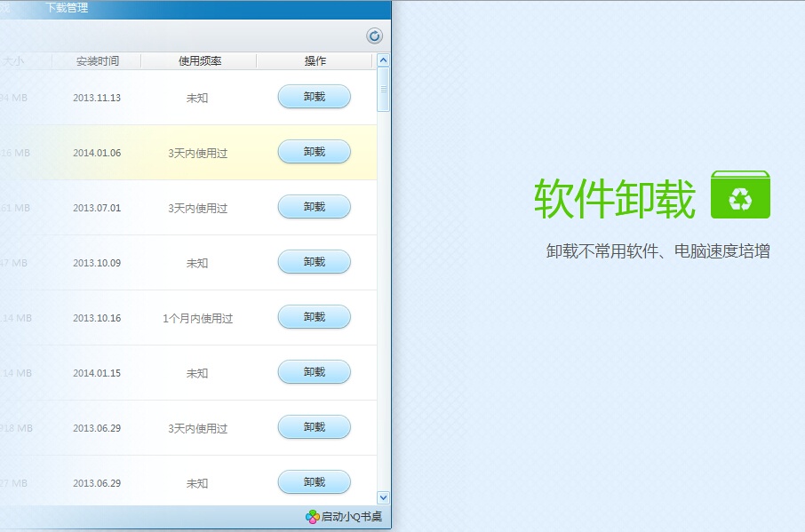Uninstall the software installed 2013.07.01

(314, 207)
